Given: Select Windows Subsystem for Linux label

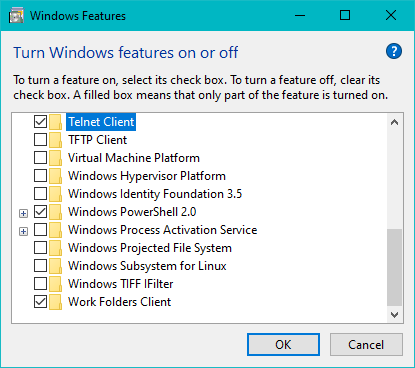Looking at the screenshot, I should point(147,266).
